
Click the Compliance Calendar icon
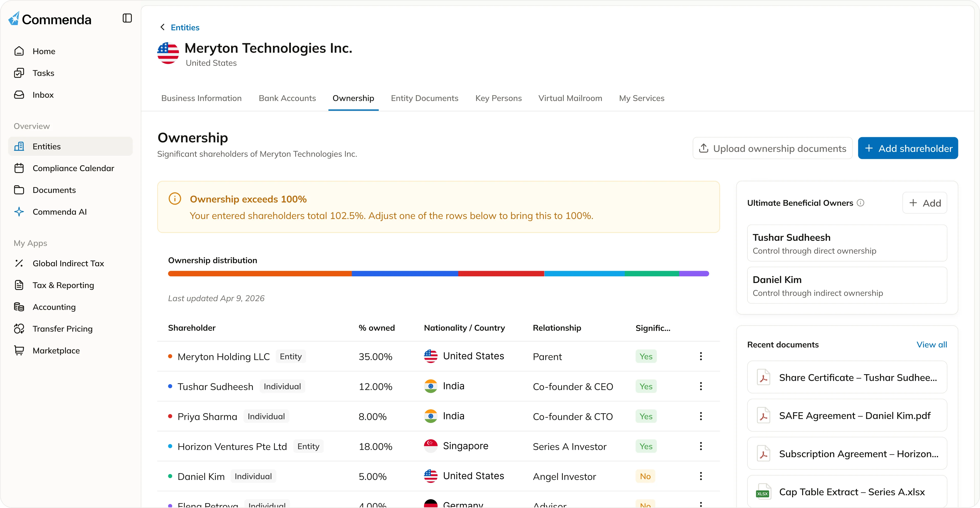[x=19, y=168]
